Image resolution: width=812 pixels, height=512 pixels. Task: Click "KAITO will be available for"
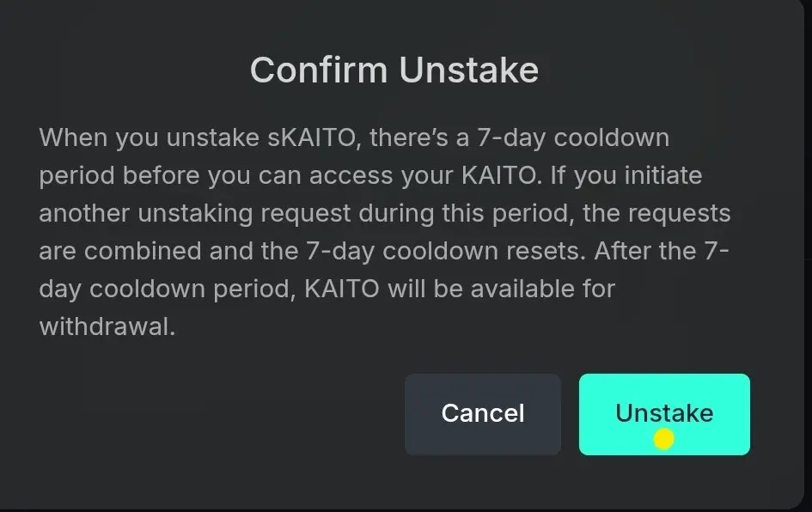(x=460, y=289)
